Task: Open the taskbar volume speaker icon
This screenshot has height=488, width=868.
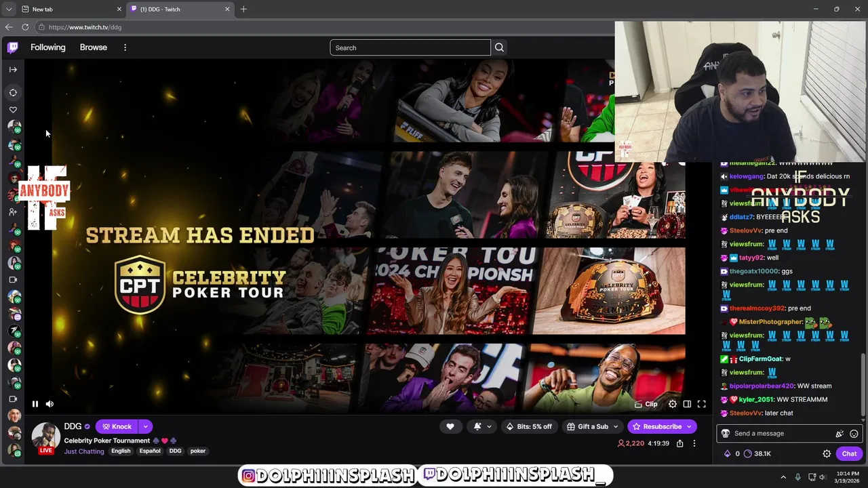Action: [x=823, y=477]
